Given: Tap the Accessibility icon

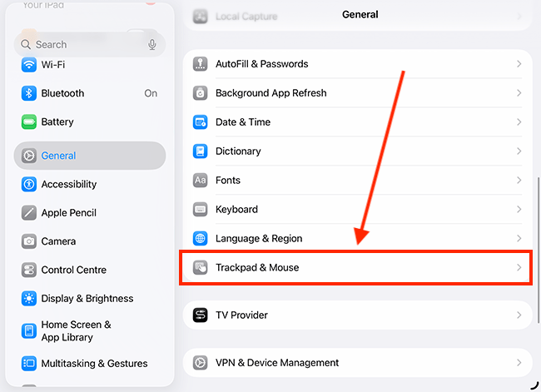Looking at the screenshot, I should (x=29, y=184).
